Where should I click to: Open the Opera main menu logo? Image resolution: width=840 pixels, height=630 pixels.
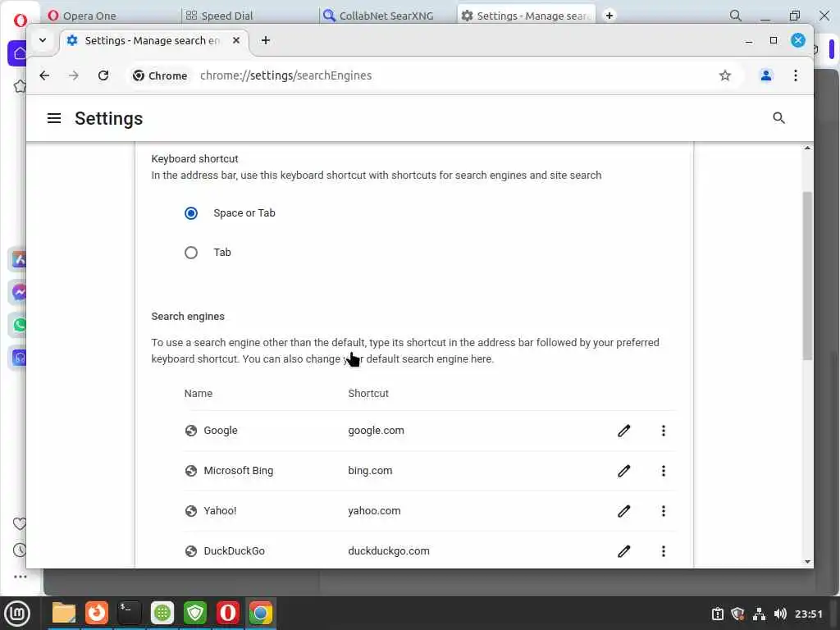coord(20,20)
